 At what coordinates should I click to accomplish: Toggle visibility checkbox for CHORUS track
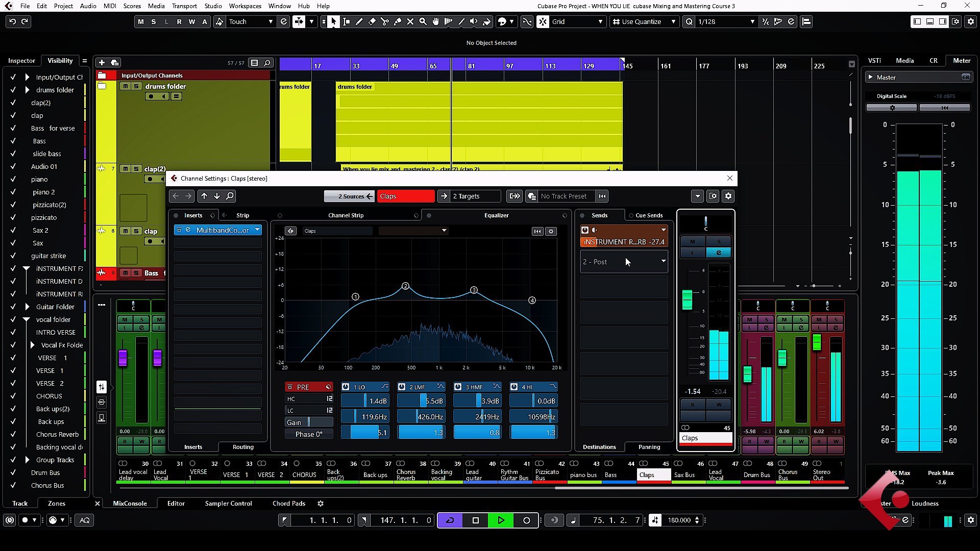pyautogui.click(x=13, y=396)
